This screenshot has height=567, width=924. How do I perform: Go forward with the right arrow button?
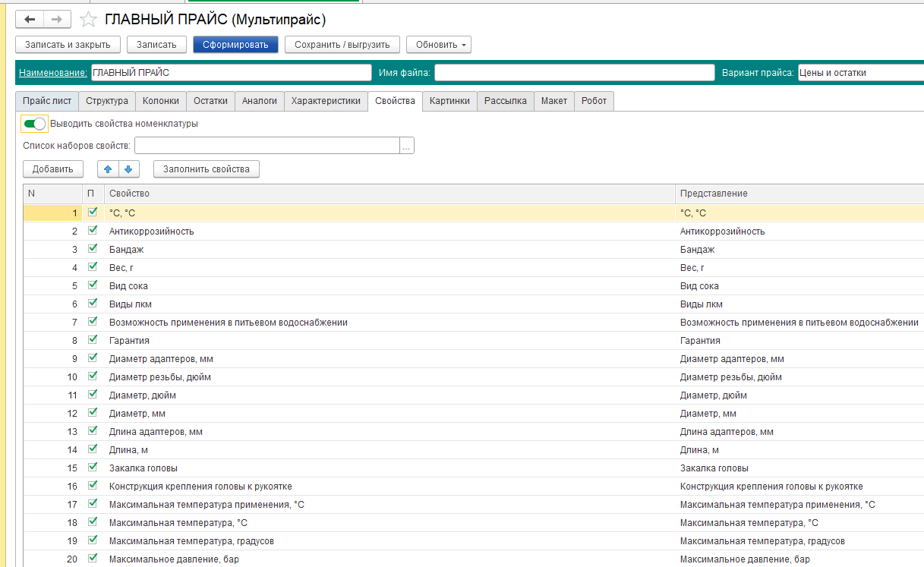coord(57,20)
